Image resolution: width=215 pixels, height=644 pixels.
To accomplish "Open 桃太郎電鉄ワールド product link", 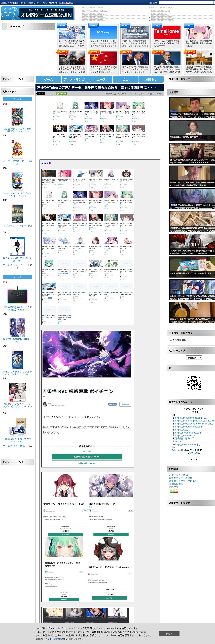I will pos(17,130).
